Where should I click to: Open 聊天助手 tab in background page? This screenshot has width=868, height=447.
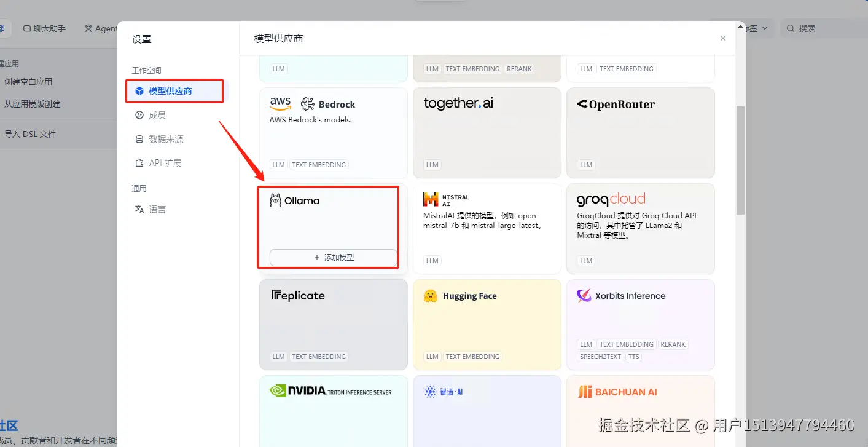[44, 28]
